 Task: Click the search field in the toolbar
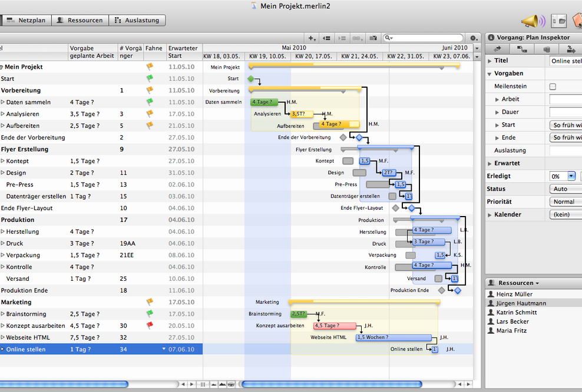(424, 37)
